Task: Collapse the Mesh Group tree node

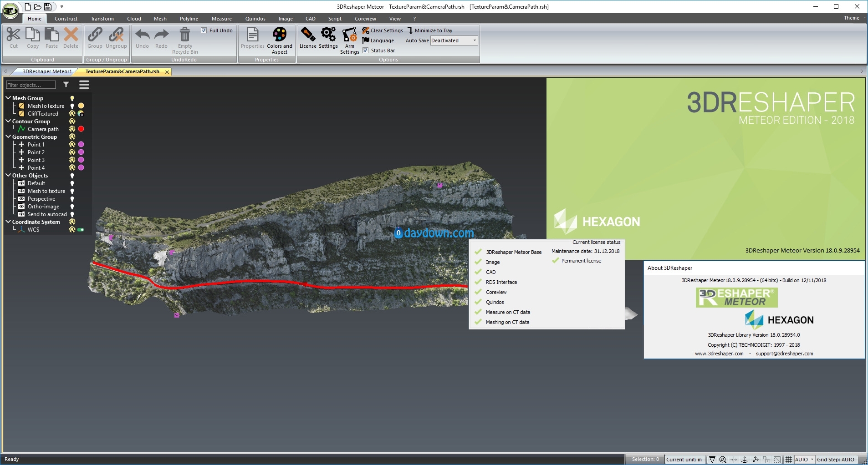Action: [x=8, y=98]
